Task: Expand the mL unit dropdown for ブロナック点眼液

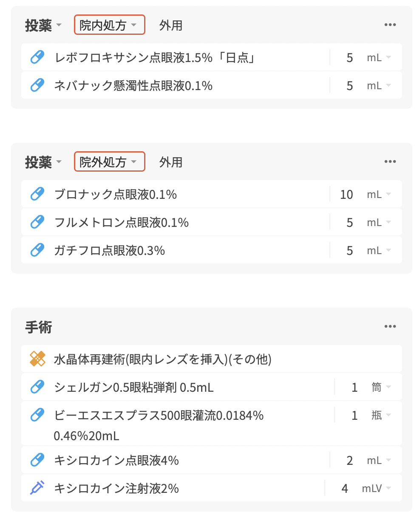Action: 378,194
